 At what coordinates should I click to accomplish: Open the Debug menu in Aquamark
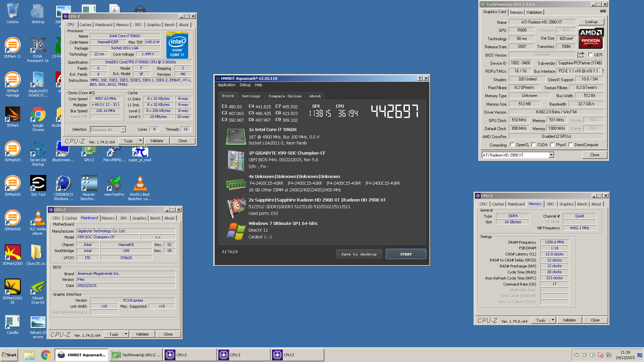point(245,85)
